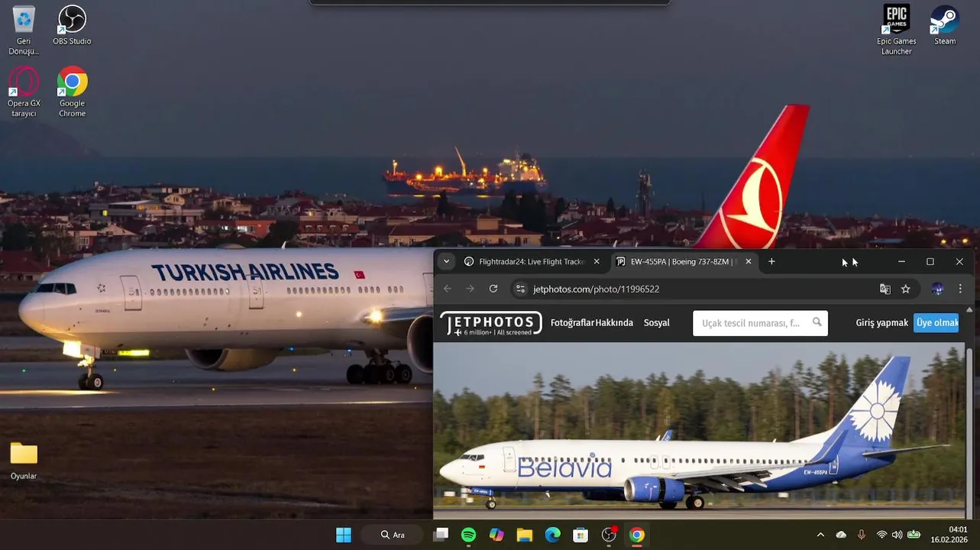Open the Chrome profile avatar

(x=937, y=289)
